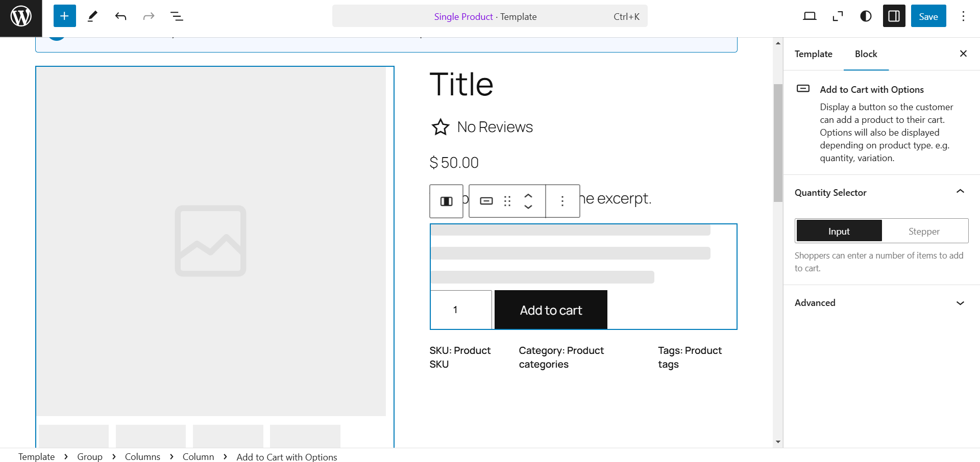Switch quantity selector to Stepper
Image resolution: width=980 pixels, height=462 pixels.
924,230
